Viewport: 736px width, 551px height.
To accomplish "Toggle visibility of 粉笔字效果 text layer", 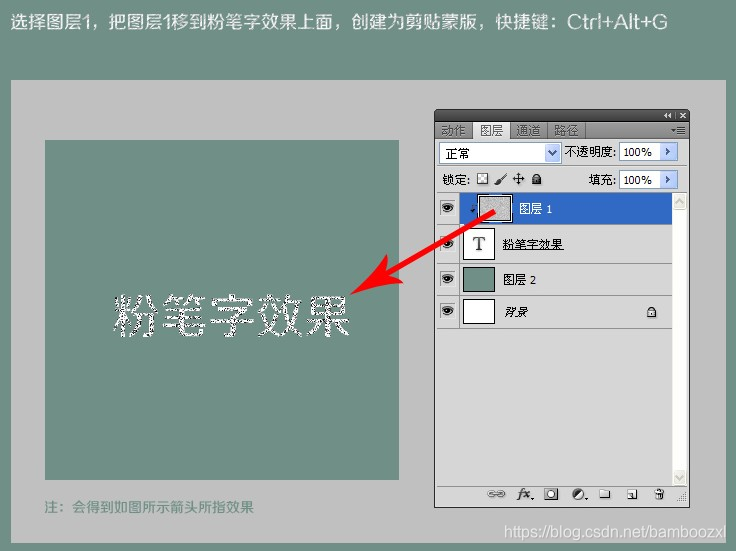I will [x=447, y=244].
